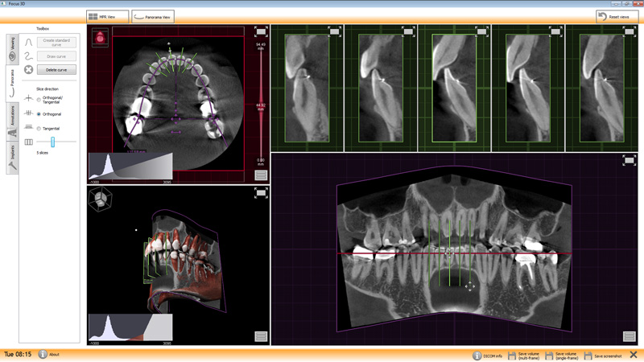Click the Delete curve X icon
Viewport: 644px width, 362px height.
(x=28, y=70)
